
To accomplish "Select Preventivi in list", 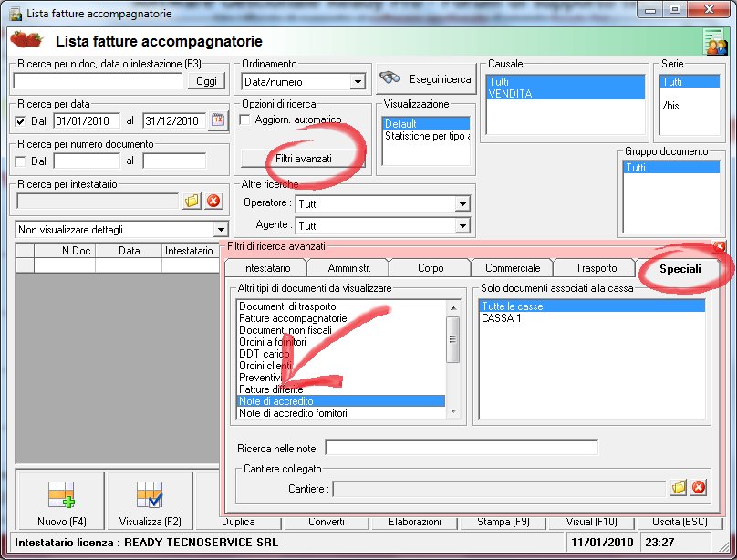I will click(x=341, y=378).
